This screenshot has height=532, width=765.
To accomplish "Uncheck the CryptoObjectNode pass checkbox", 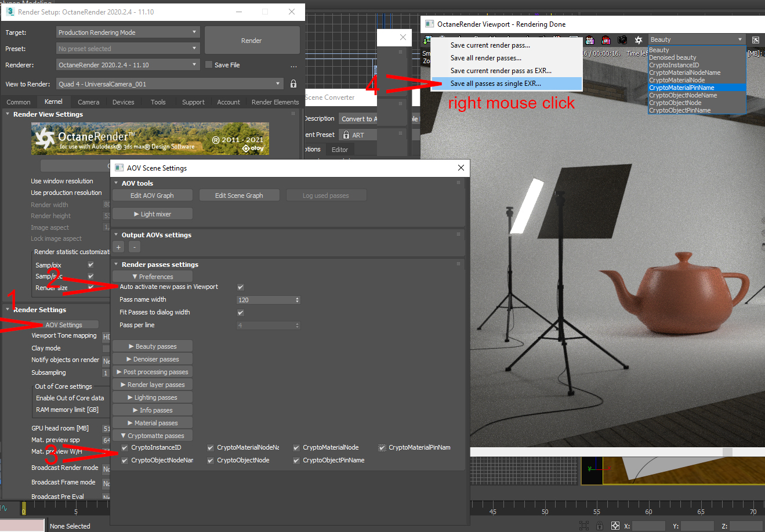I will (211, 461).
